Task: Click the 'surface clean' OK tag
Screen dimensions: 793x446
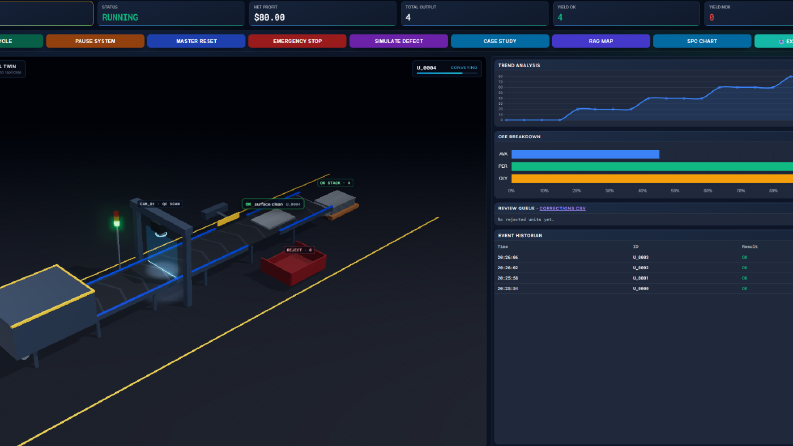Action: (x=273, y=204)
